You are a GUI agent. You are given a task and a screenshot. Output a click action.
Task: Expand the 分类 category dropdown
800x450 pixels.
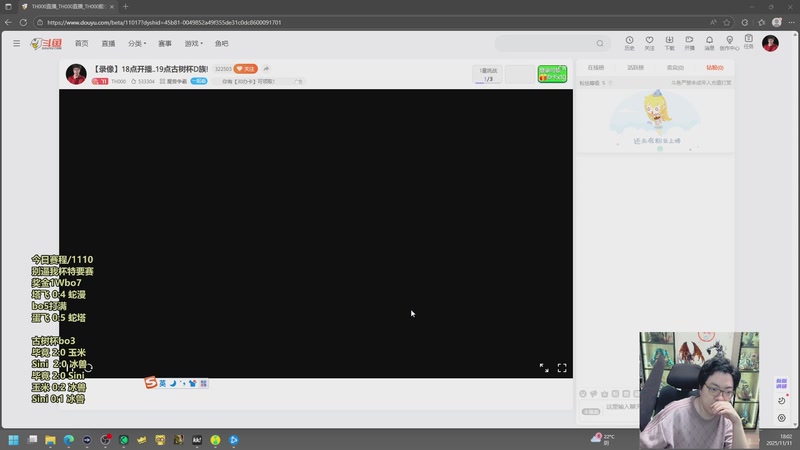coord(137,44)
